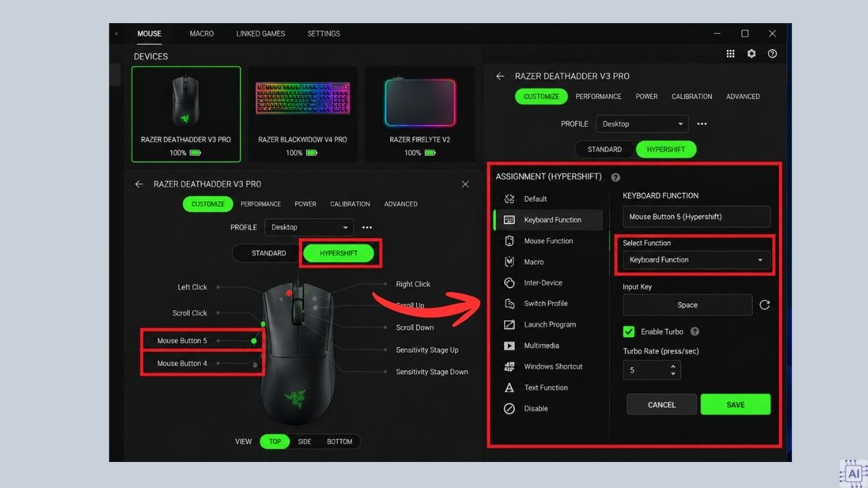Switch to Standard in right panel
The height and width of the screenshot is (488, 868).
(x=605, y=150)
